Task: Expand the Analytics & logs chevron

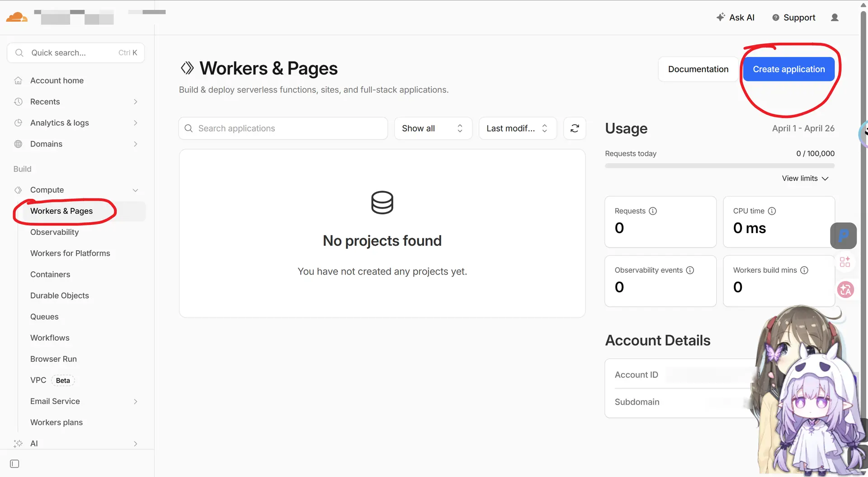Action: 136,123
